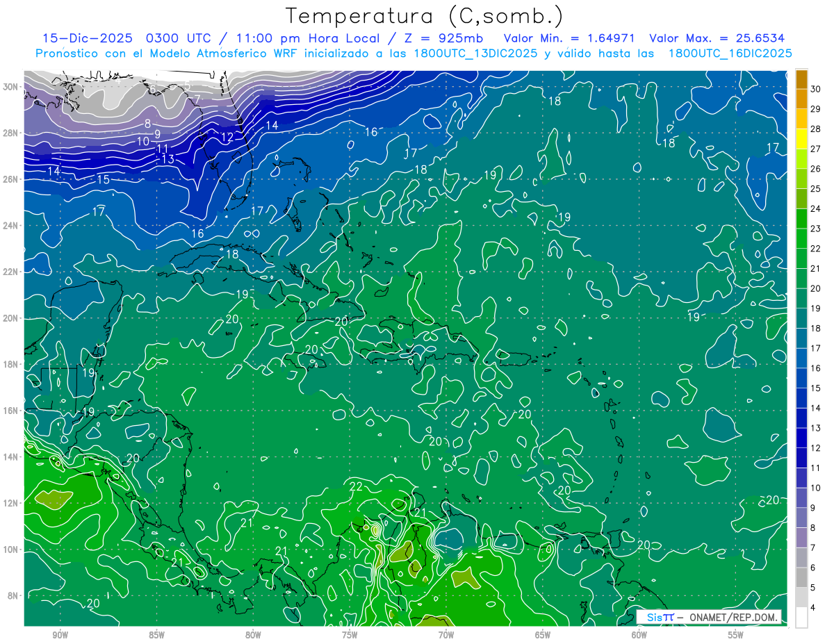
Task: Pick the lime legend swatch between 25 and 26
Action: point(801,179)
